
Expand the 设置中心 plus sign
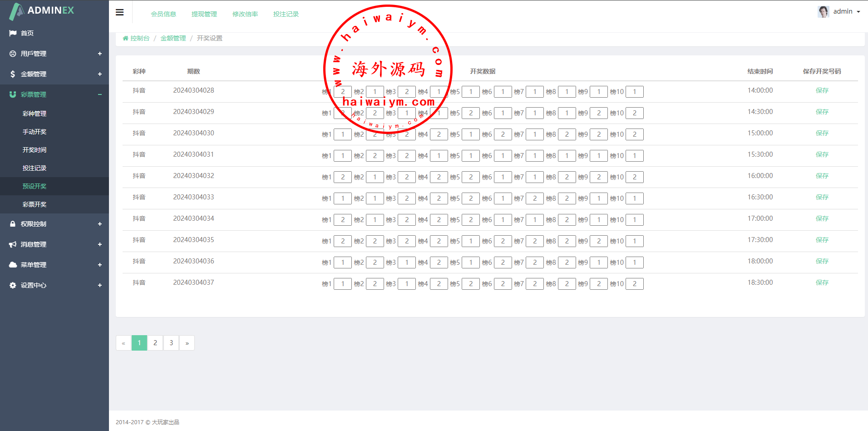pos(99,285)
